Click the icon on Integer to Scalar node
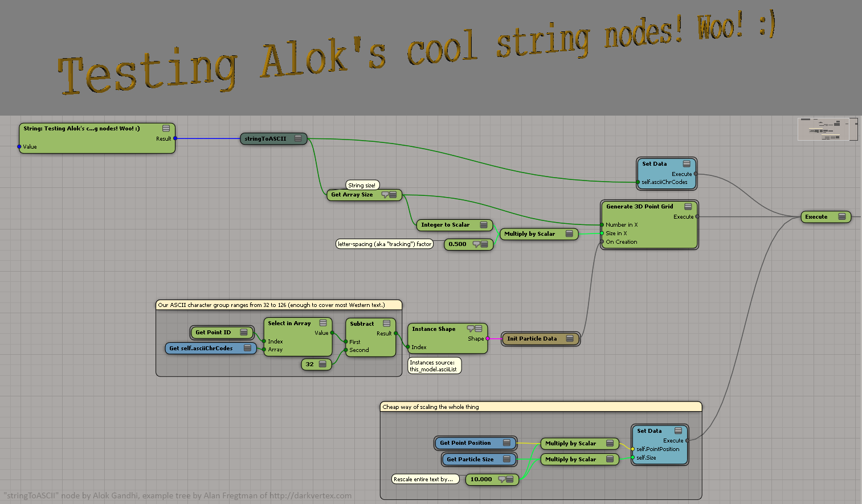This screenshot has width=862, height=504. coord(483,225)
